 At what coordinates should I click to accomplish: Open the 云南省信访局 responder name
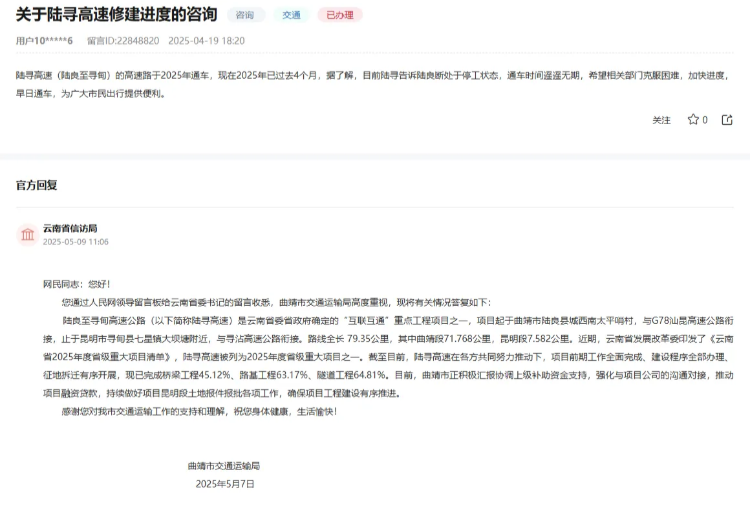tap(70, 228)
